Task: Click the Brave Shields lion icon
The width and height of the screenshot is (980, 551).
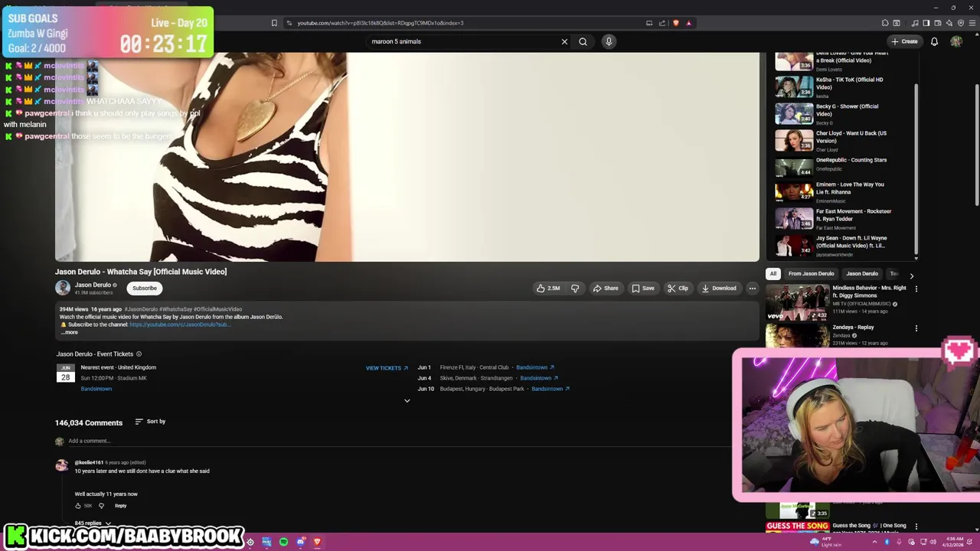Action: 675,23
